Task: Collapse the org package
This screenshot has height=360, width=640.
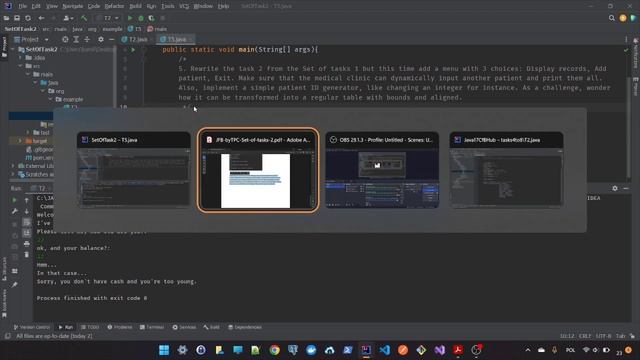Action: coord(43,91)
